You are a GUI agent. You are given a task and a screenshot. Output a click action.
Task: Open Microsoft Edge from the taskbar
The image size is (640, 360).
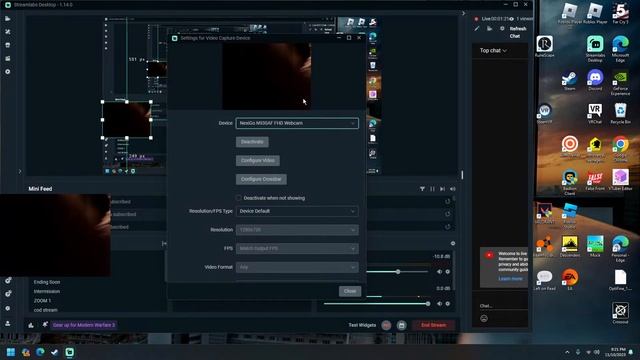click(x=40, y=352)
